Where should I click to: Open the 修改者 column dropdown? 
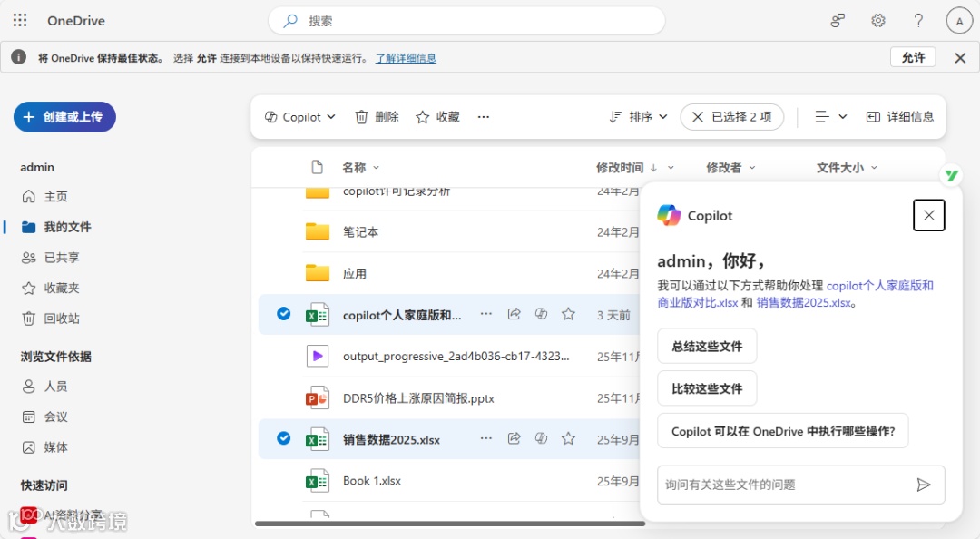pyautogui.click(x=730, y=168)
